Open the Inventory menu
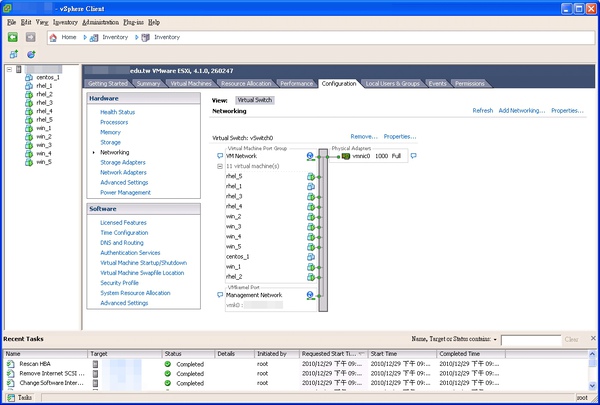 pyautogui.click(x=65, y=22)
